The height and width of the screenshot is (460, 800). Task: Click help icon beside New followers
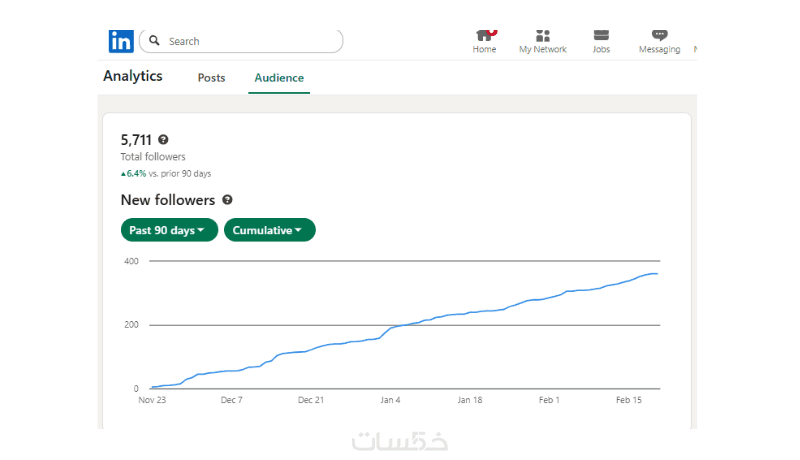[227, 200]
